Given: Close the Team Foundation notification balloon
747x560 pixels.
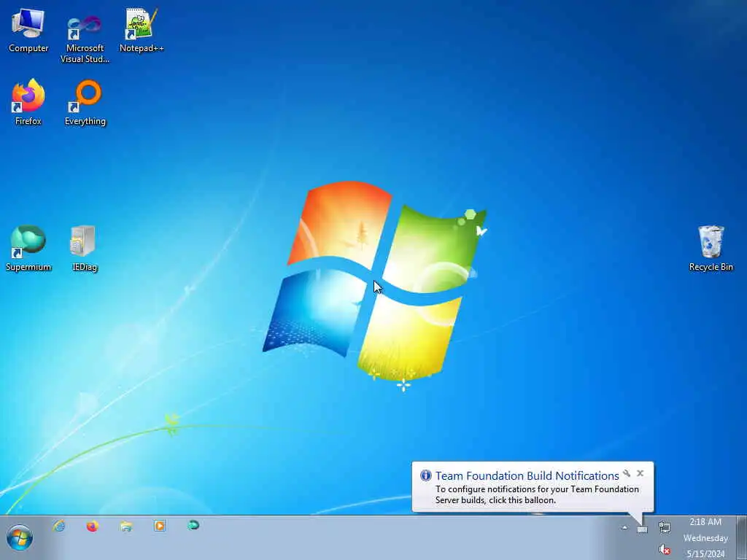Looking at the screenshot, I should [640, 473].
